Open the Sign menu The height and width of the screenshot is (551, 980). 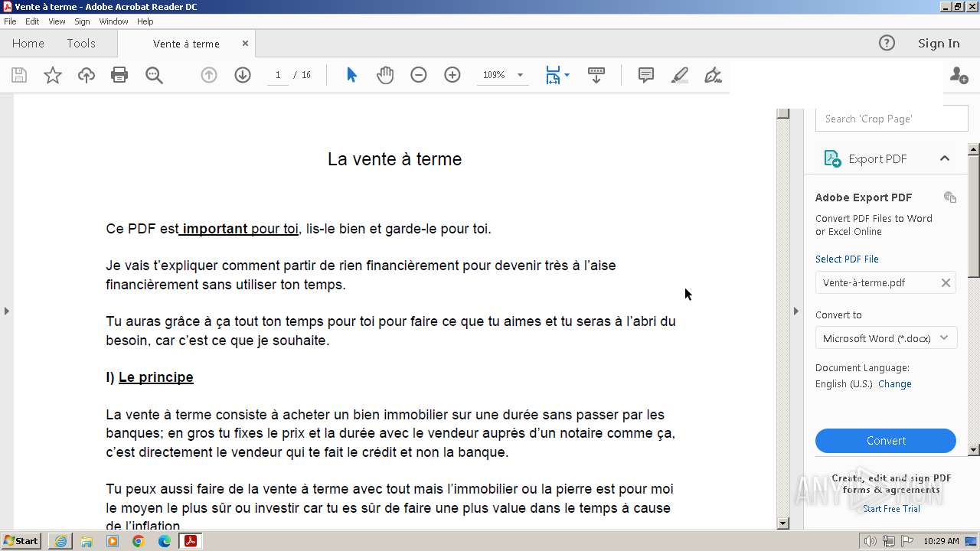coord(82,21)
